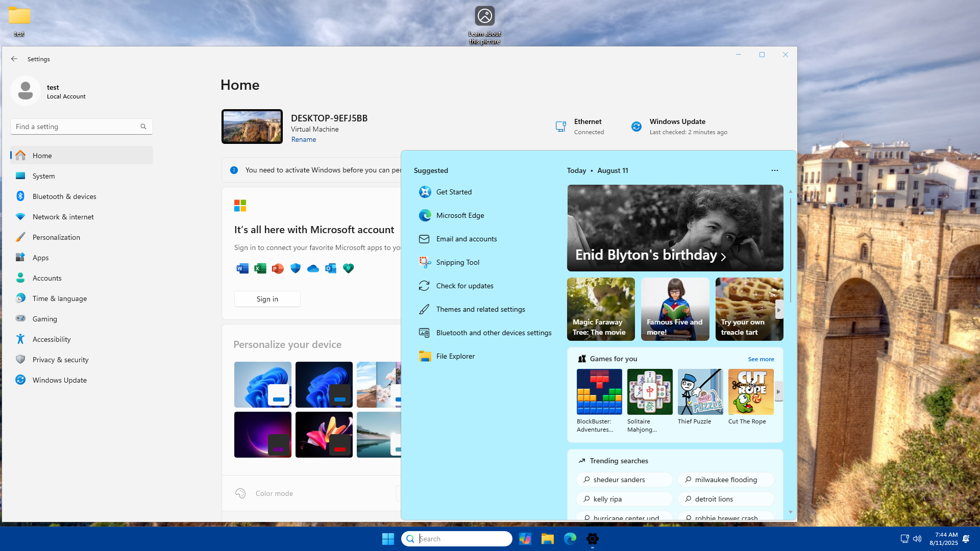Search trending term shedeur sanders
Screen dimensions: 980x551
(x=625, y=480)
